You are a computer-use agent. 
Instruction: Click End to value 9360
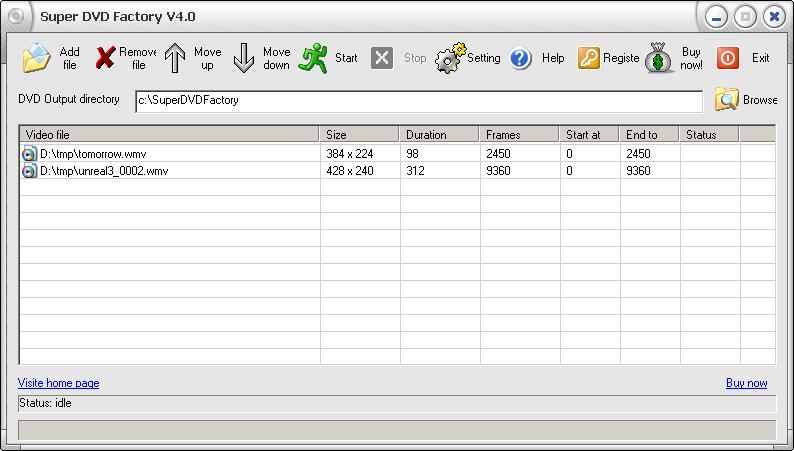click(x=638, y=171)
